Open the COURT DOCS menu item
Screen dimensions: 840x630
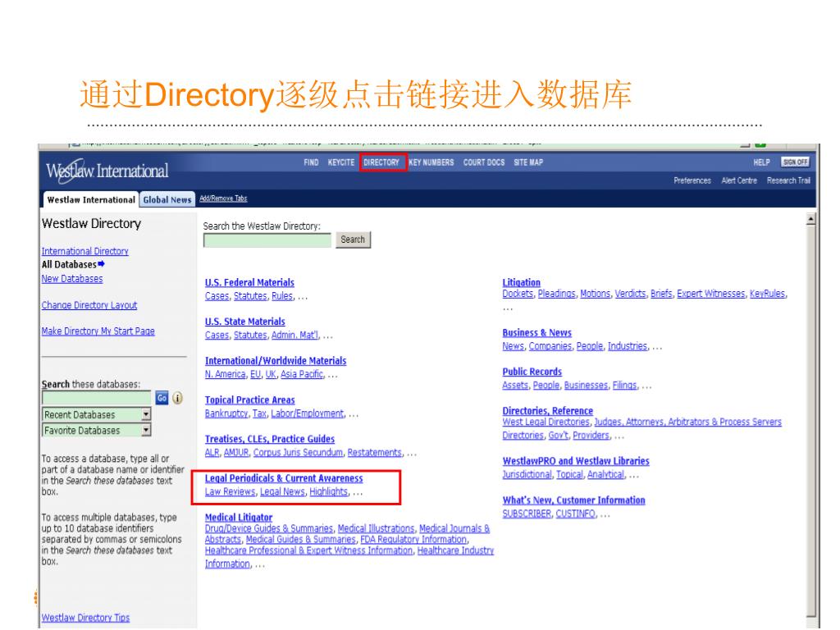pos(484,162)
